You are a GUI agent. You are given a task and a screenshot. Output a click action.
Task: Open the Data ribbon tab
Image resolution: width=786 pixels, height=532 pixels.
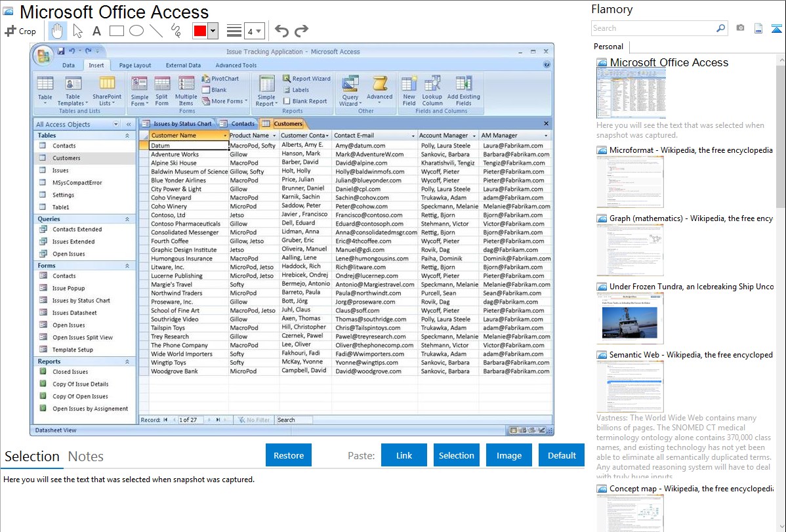69,66
